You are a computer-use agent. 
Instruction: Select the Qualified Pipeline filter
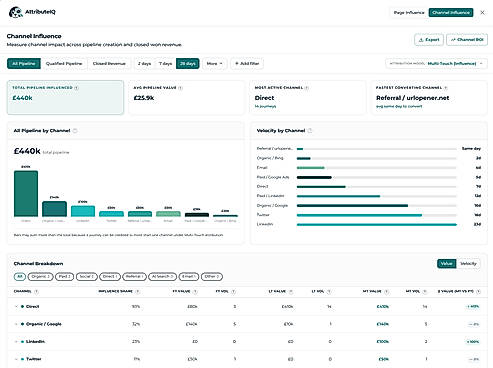pos(64,63)
